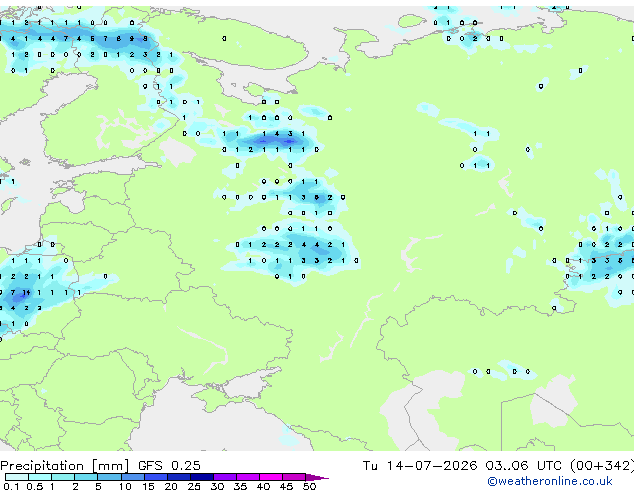Click the 0.1–0.5 mm lightest cyan legend swatch
This screenshot has width=634, height=490.
coord(17,477)
